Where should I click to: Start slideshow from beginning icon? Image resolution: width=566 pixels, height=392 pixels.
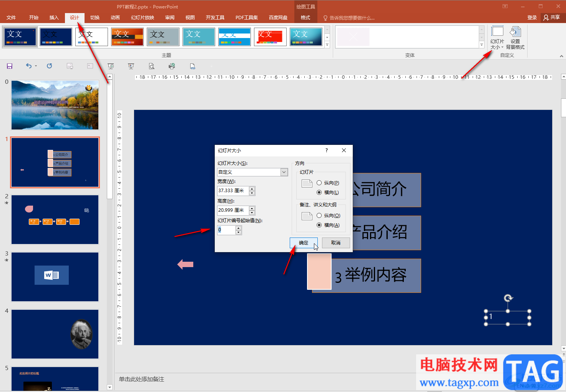click(x=111, y=66)
